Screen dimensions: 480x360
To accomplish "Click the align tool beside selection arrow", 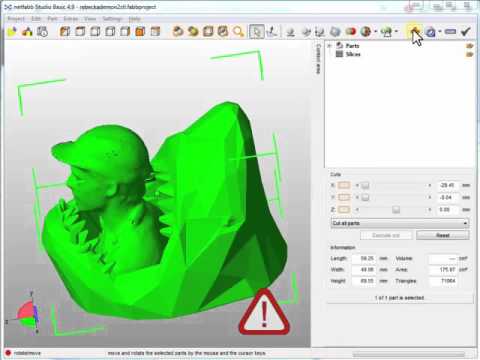I will [272, 32].
